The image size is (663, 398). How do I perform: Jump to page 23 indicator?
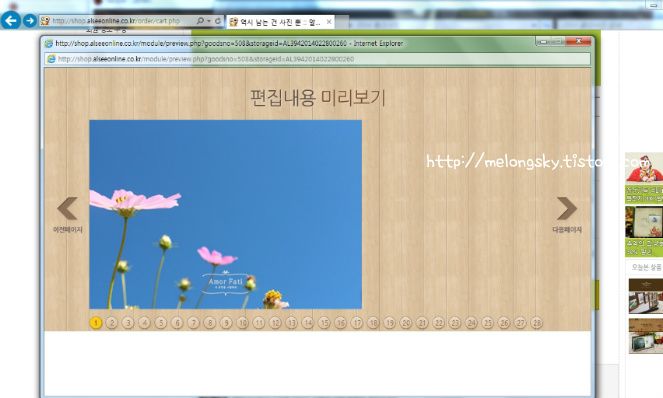(455, 323)
